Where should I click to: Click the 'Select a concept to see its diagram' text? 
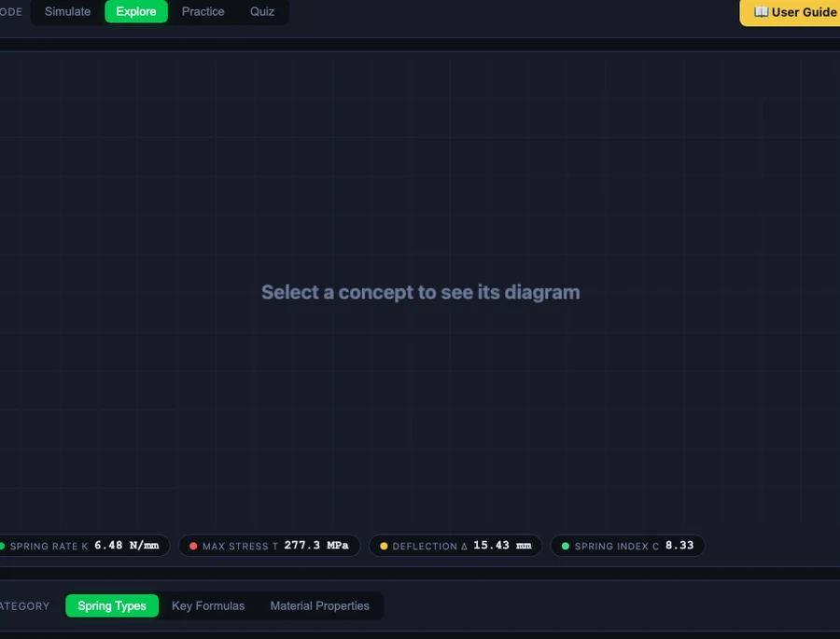(x=421, y=293)
